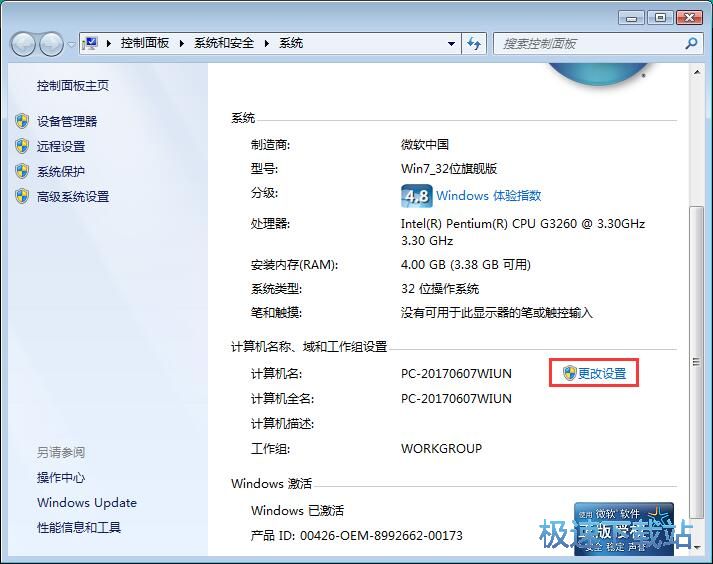The width and height of the screenshot is (713, 564).
Task: Click 更改设置 link for computer name
Action: coord(602,373)
